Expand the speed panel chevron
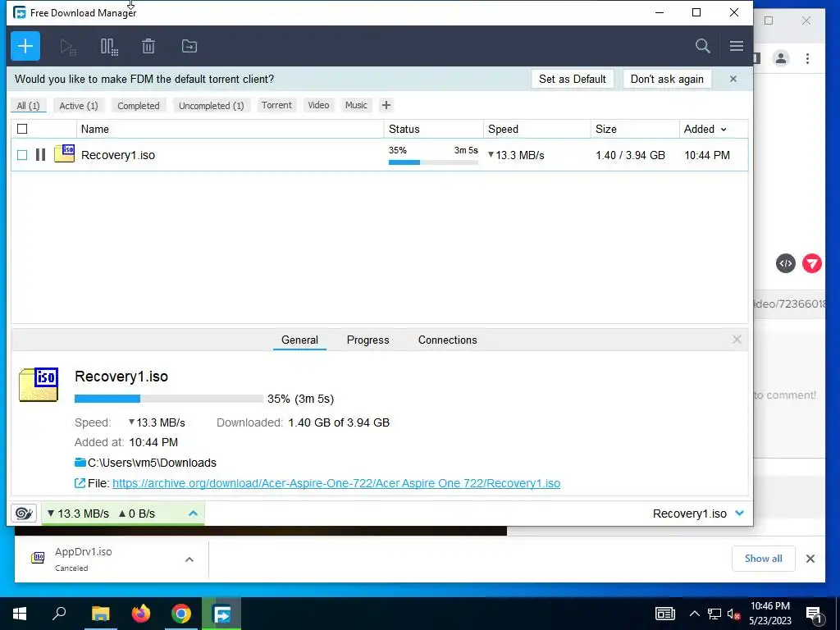This screenshot has width=840, height=630. pos(194,514)
